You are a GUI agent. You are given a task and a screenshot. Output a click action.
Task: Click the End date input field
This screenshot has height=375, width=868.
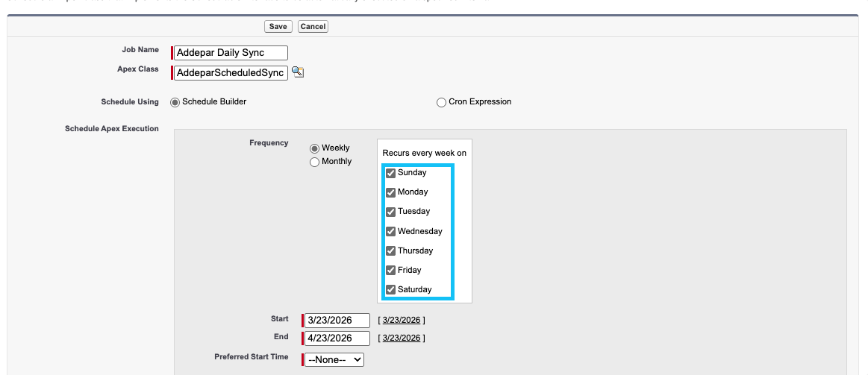337,338
